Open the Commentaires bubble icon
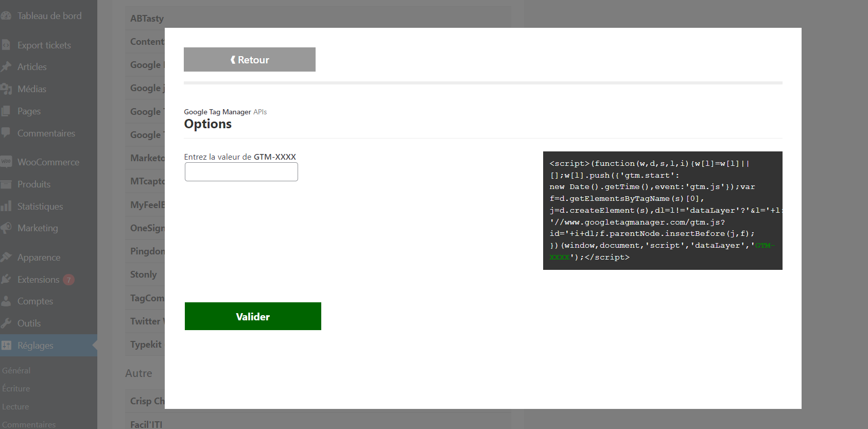Image resolution: width=868 pixels, height=429 pixels. (6, 133)
